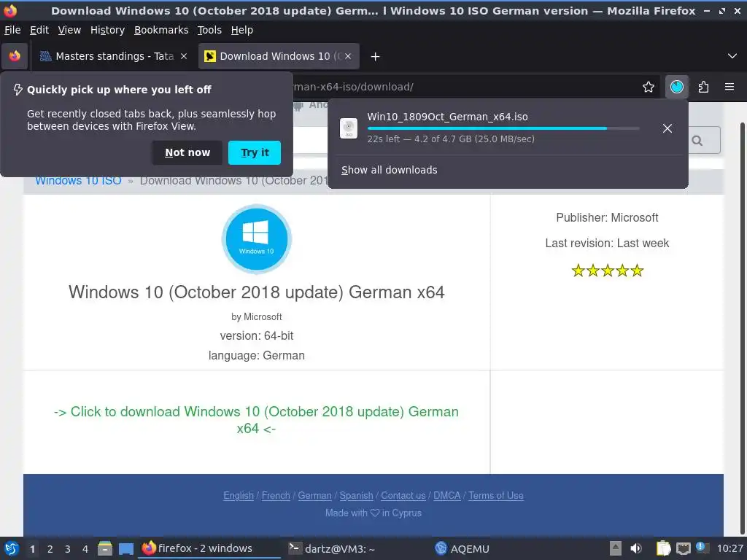747x560 pixels.
Task: Switch site language to German
Action: 314,496
